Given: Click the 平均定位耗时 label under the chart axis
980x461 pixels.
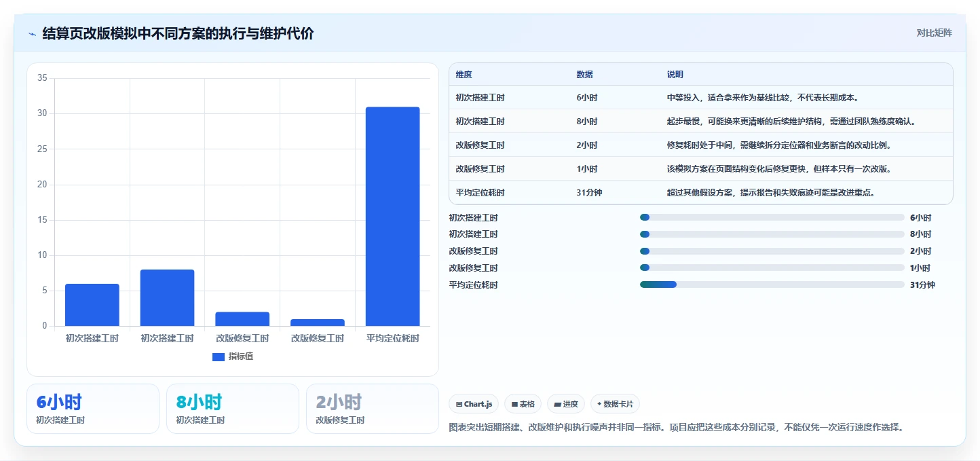Looking at the screenshot, I should (x=392, y=338).
